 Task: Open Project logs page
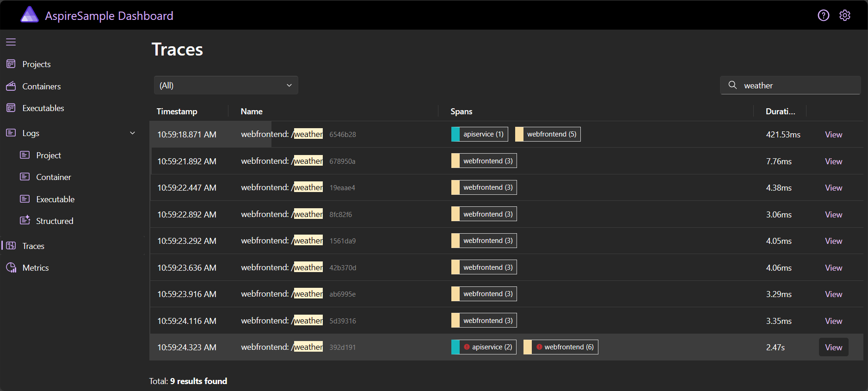pos(49,155)
